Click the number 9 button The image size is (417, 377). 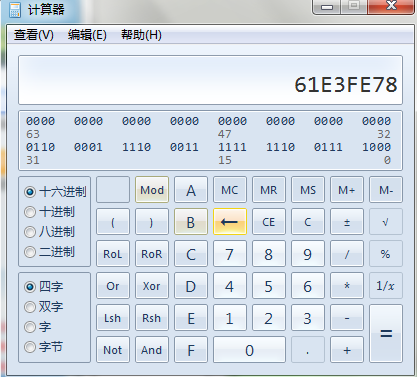pyautogui.click(x=308, y=254)
